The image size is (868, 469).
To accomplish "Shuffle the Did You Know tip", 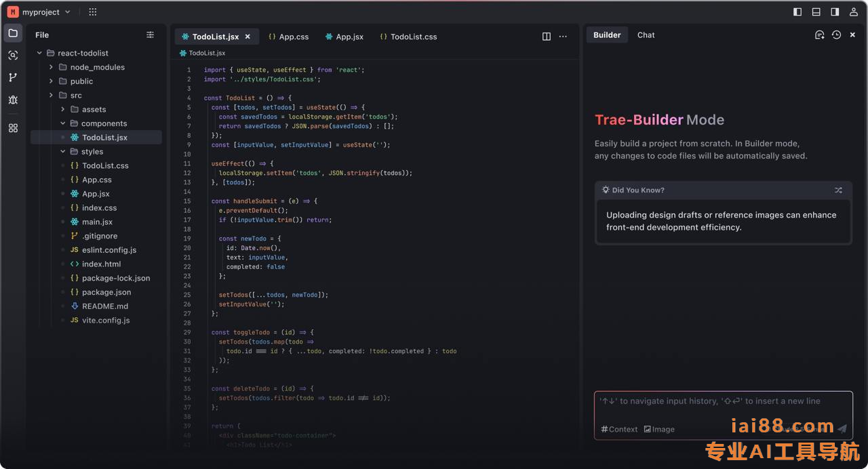I will [838, 190].
